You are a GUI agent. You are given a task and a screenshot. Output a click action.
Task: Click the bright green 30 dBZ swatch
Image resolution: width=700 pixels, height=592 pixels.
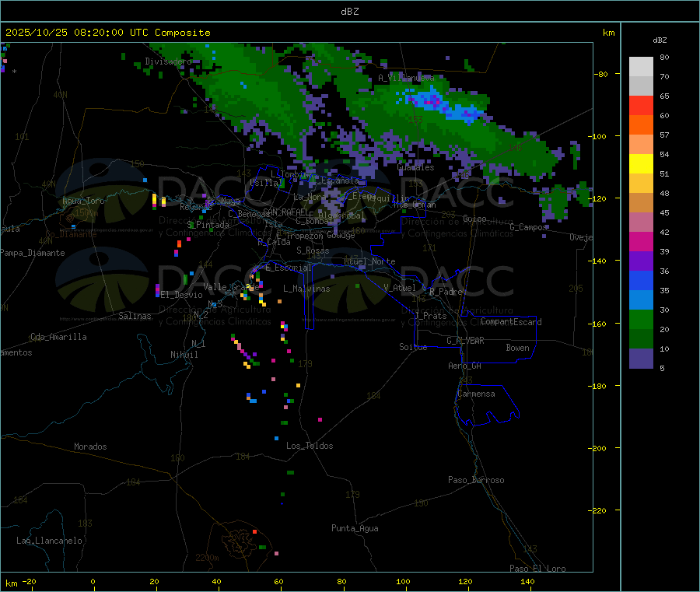[641, 319]
